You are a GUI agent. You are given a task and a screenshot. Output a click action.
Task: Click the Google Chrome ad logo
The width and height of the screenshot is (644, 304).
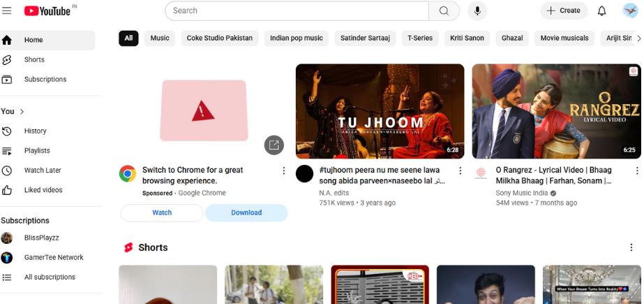(x=128, y=173)
